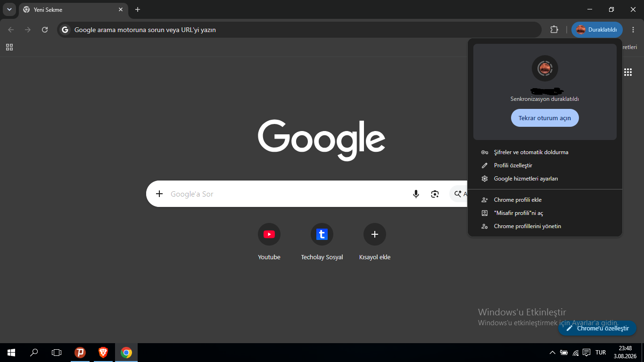The height and width of the screenshot is (362, 644).
Task: Select Profili özelleştir menu entry
Action: pyautogui.click(x=545, y=165)
